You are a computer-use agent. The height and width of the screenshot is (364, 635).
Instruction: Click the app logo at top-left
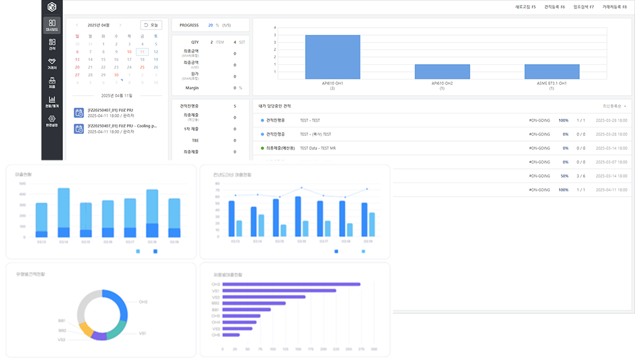pyautogui.click(x=52, y=7)
